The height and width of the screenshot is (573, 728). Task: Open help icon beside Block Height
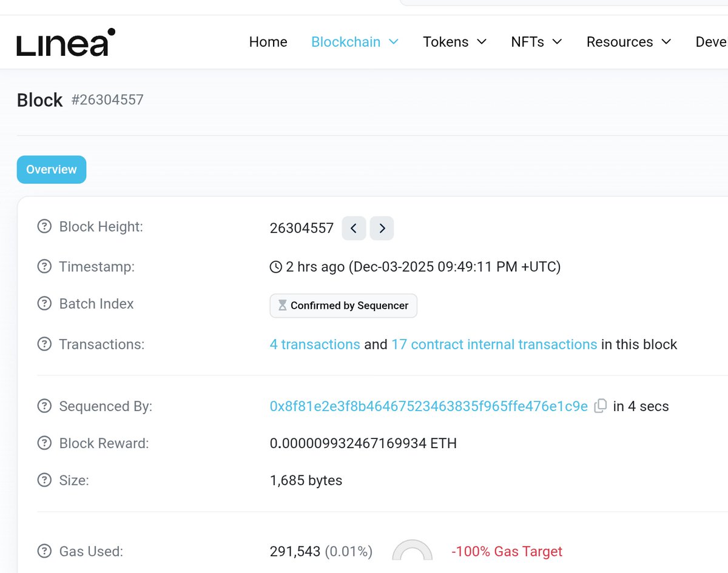coord(44,227)
